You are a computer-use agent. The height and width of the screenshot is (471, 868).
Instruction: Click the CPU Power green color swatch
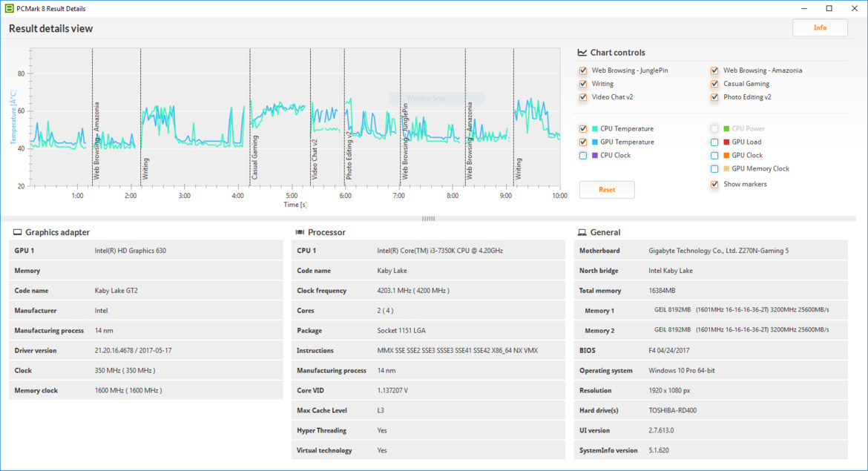coord(726,129)
